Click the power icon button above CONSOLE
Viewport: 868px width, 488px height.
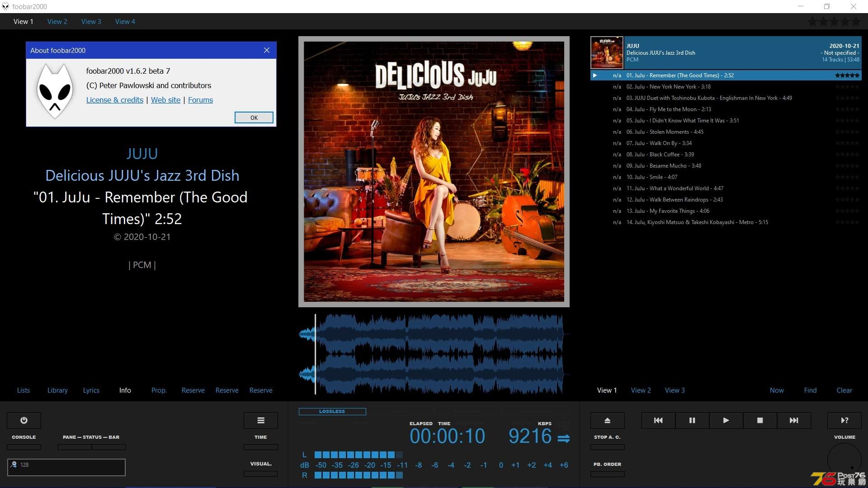pos(24,420)
